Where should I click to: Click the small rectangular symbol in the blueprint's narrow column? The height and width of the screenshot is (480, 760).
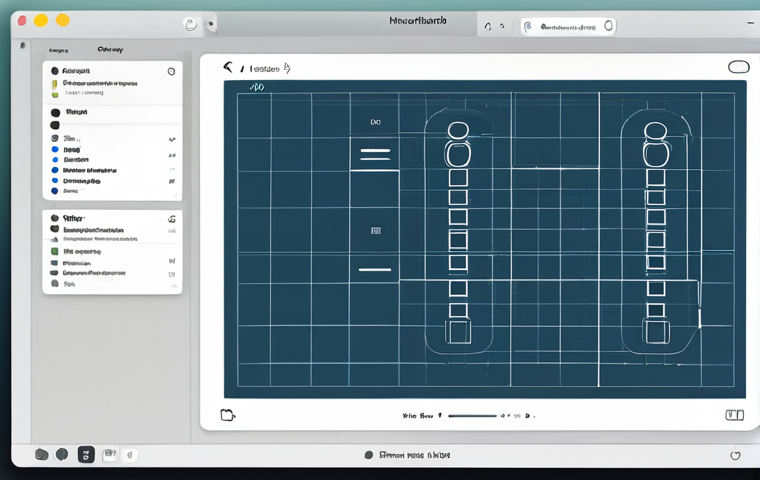pos(376,231)
